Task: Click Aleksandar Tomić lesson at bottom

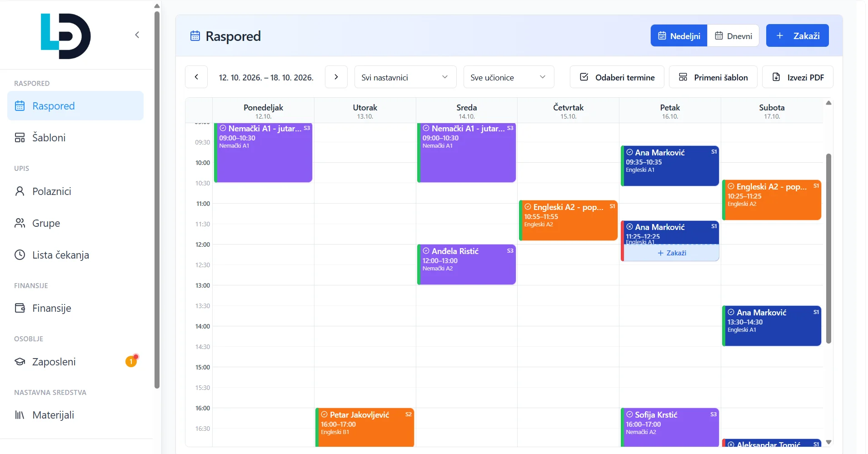Action: (x=772, y=443)
